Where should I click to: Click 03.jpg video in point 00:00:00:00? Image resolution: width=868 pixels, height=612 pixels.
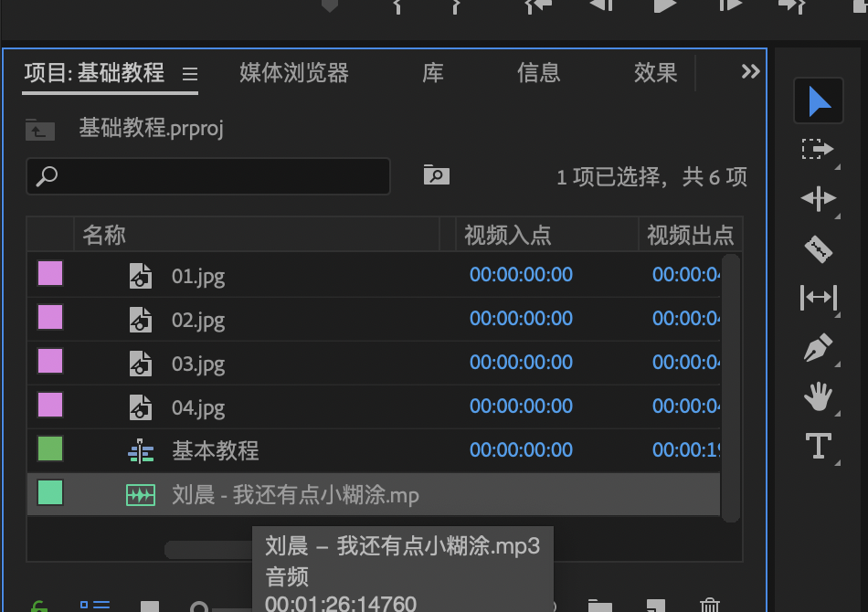point(521,362)
